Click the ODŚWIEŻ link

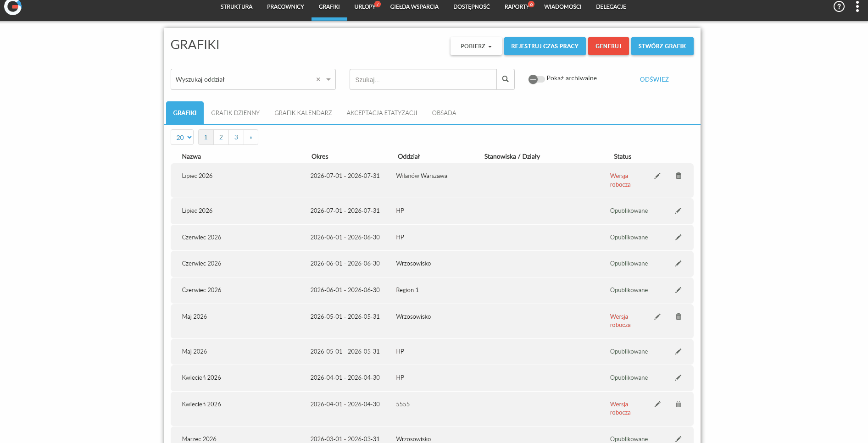pos(654,79)
